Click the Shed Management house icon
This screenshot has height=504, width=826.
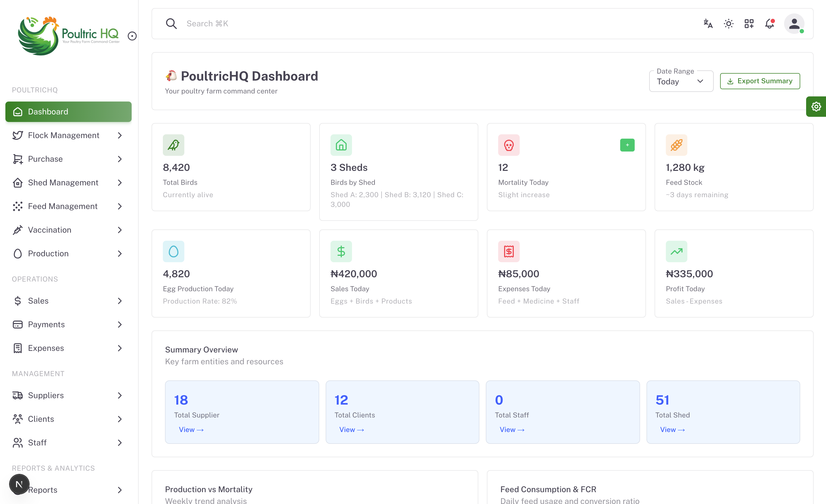[17, 182]
